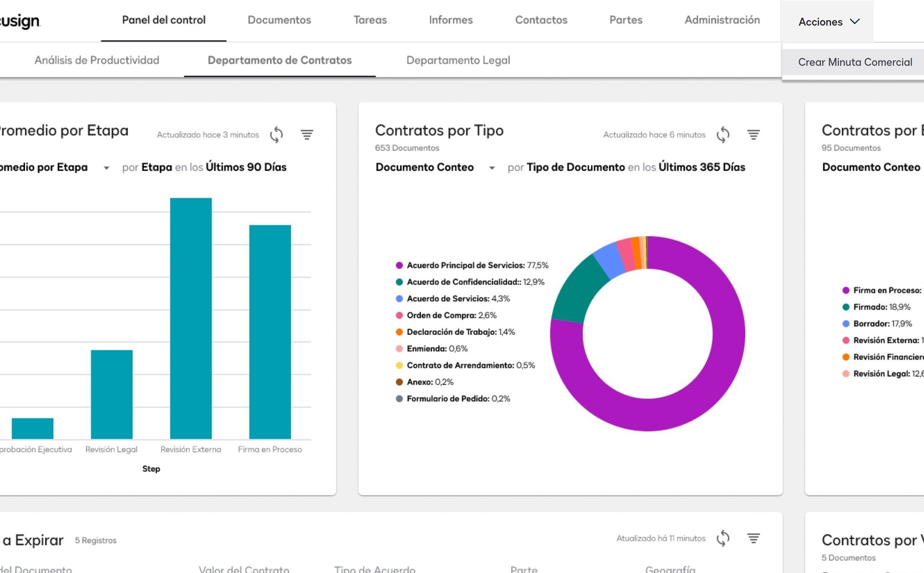
Task: Click the Orden de Compra pink swatch
Action: [399, 315]
